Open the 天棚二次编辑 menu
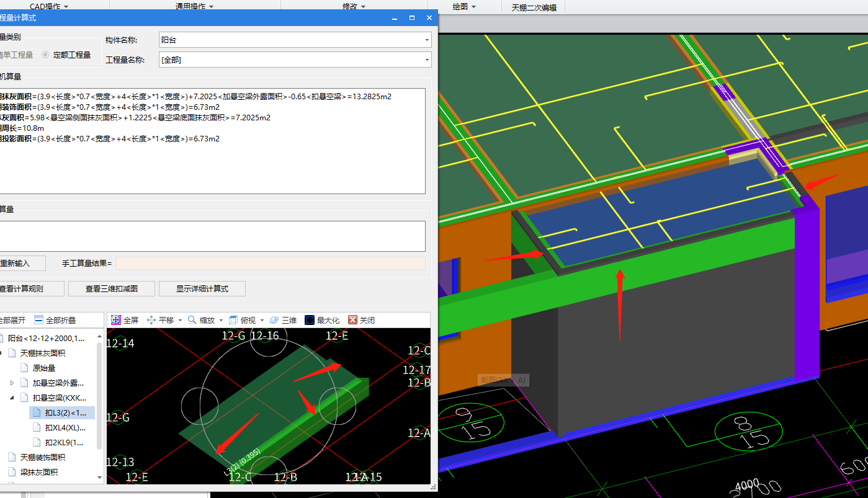This screenshot has width=868, height=498. [x=534, y=7]
